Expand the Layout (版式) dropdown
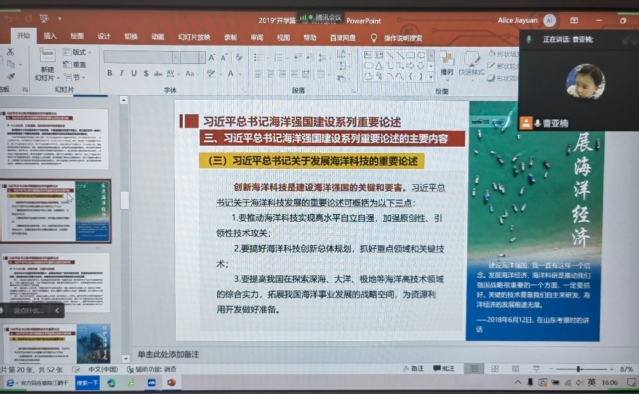 tap(77, 52)
